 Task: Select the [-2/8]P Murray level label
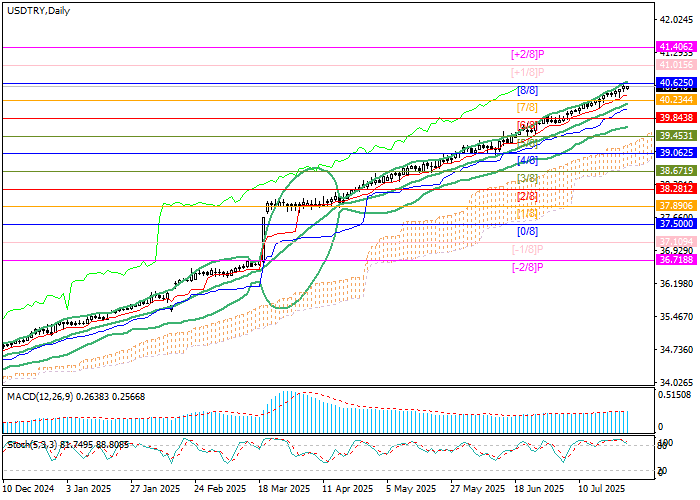[527, 267]
